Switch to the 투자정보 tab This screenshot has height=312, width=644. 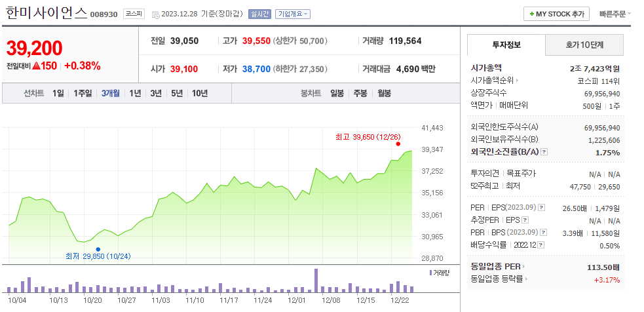(x=506, y=45)
